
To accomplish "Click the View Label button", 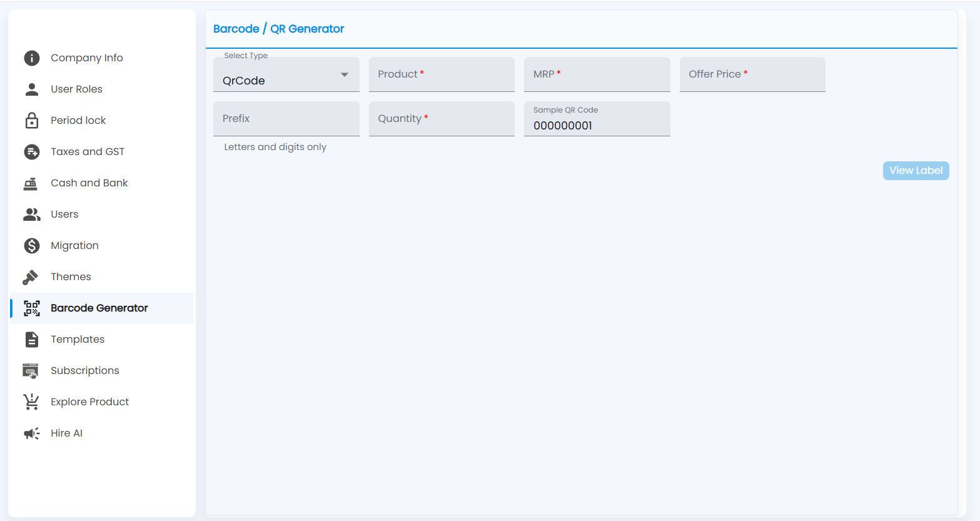I will [916, 171].
